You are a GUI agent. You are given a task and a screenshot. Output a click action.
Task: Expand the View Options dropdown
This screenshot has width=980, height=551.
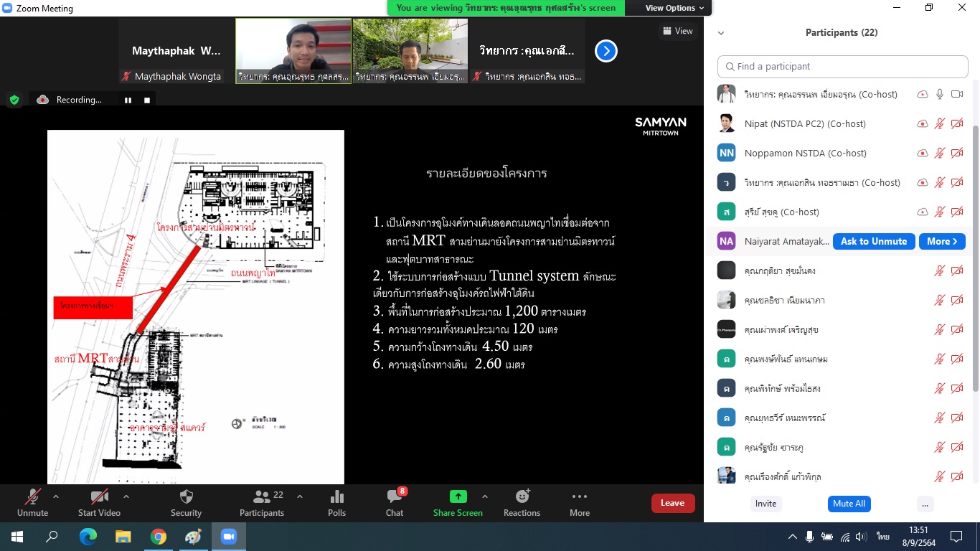(x=674, y=8)
